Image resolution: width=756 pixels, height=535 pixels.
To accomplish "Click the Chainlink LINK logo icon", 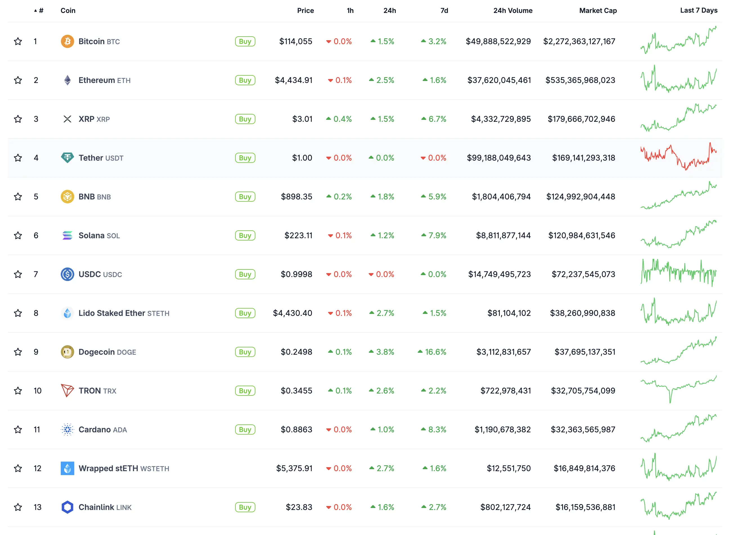I will click(67, 507).
